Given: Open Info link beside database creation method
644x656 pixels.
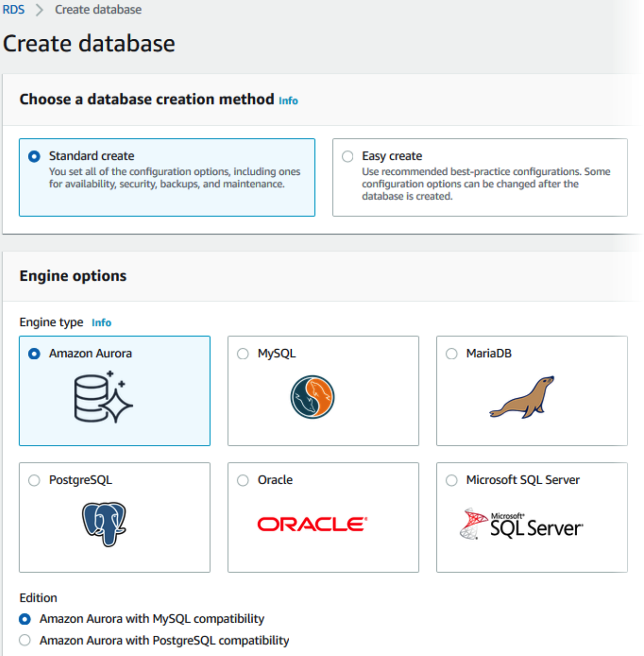Looking at the screenshot, I should (x=288, y=101).
